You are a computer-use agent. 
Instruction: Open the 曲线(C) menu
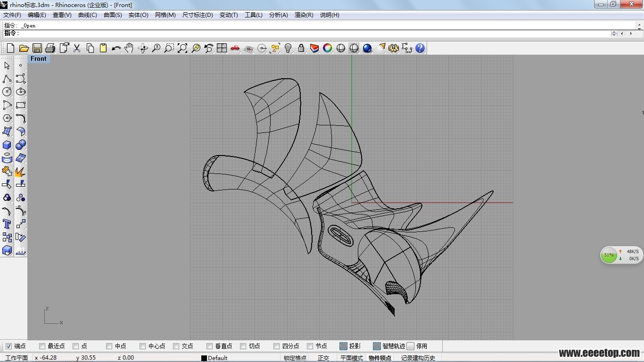(87, 15)
